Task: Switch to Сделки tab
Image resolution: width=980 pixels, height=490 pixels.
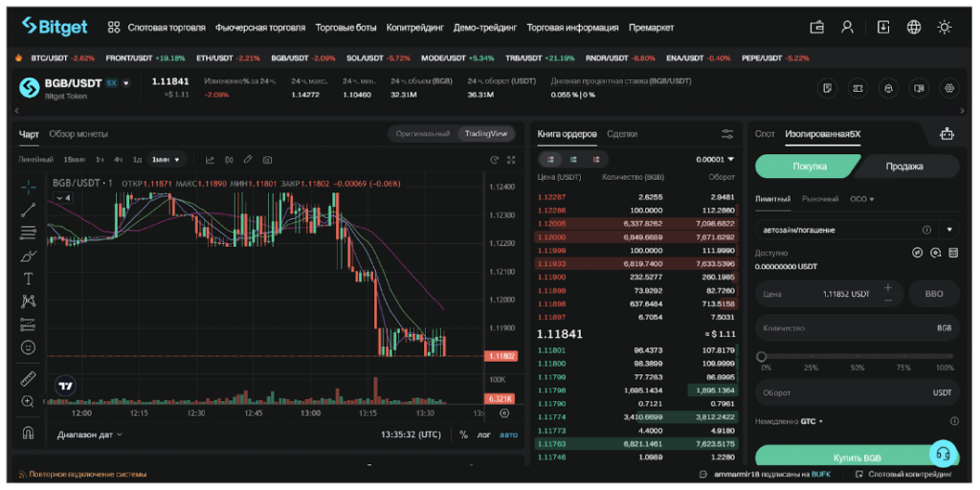Action: [622, 134]
